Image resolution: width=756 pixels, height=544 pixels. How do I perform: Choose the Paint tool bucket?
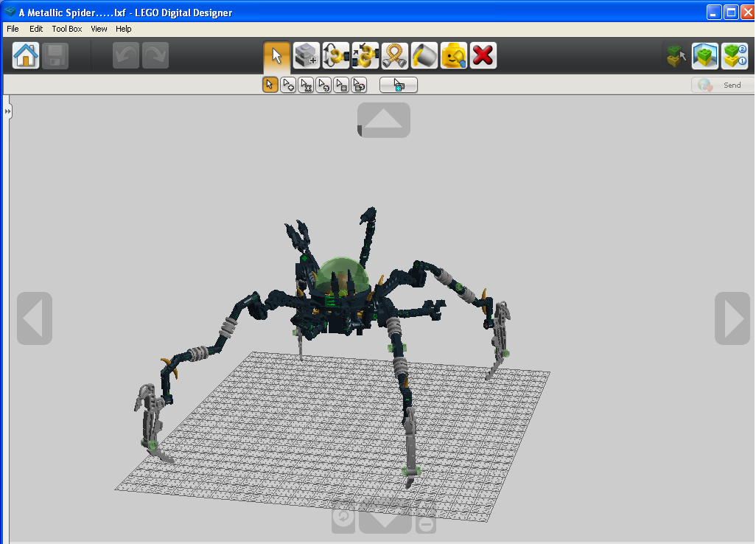pos(424,55)
